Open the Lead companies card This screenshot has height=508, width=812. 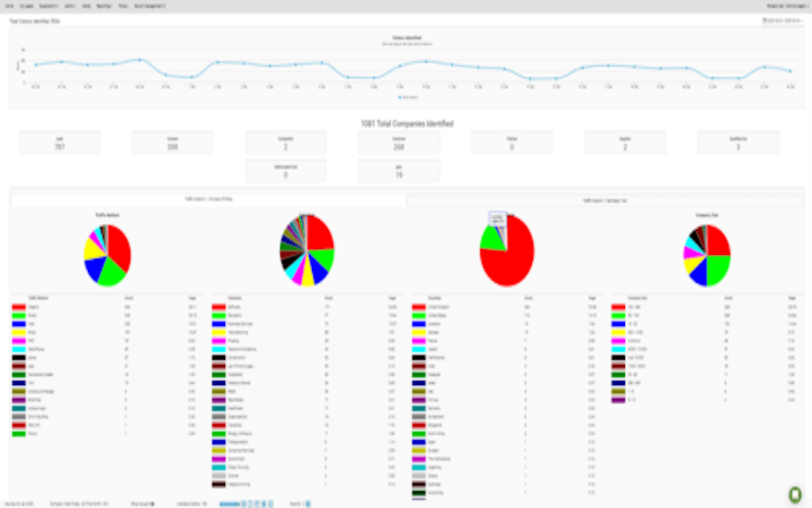tap(59, 142)
